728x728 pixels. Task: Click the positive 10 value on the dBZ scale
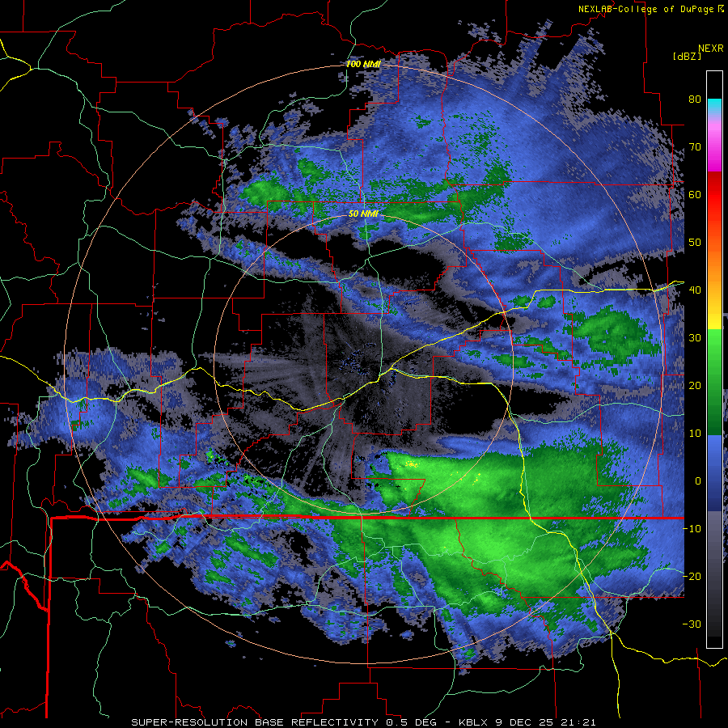695,434
